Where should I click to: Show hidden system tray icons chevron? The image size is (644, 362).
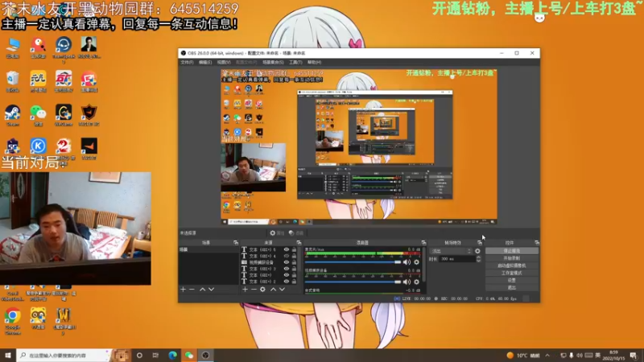547,356
